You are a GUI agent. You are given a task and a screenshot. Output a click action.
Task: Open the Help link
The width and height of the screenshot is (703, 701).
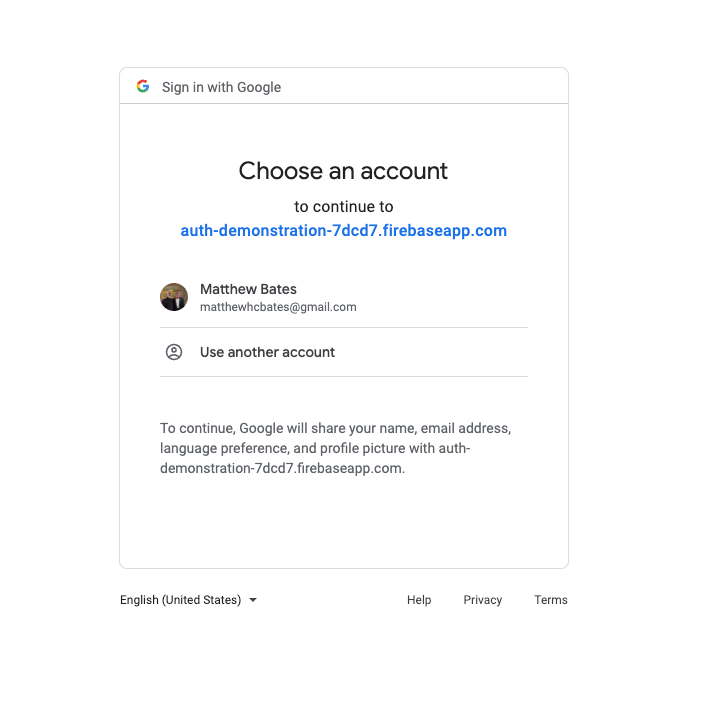419,600
